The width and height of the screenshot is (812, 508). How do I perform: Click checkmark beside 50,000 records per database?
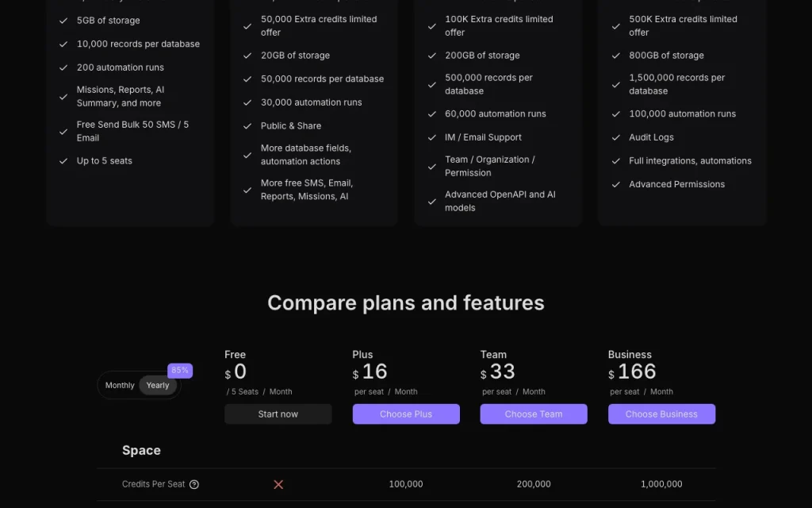click(247, 79)
